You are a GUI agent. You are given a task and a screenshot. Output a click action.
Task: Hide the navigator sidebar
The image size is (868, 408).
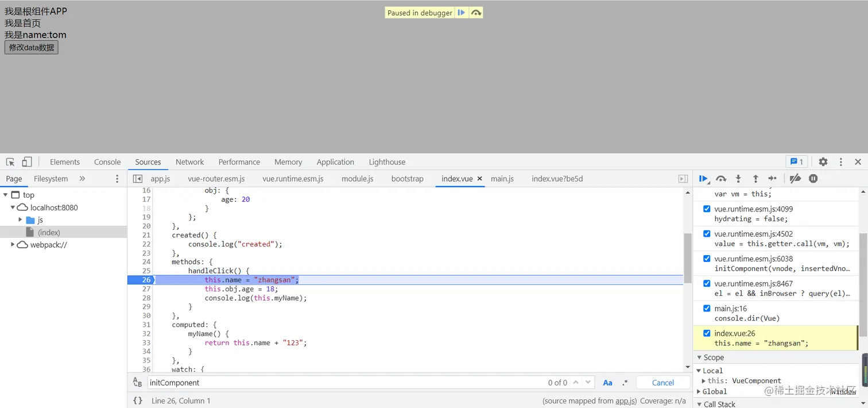point(138,179)
